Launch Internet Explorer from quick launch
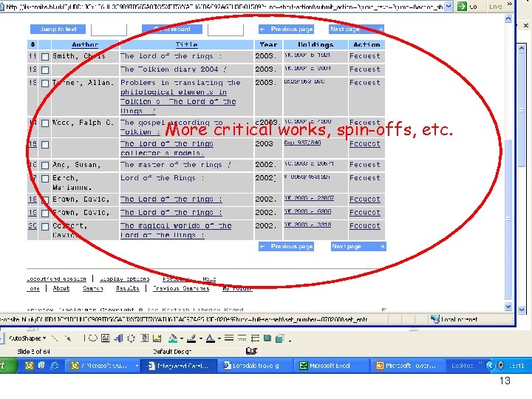The image size is (532, 399). click(x=54, y=366)
